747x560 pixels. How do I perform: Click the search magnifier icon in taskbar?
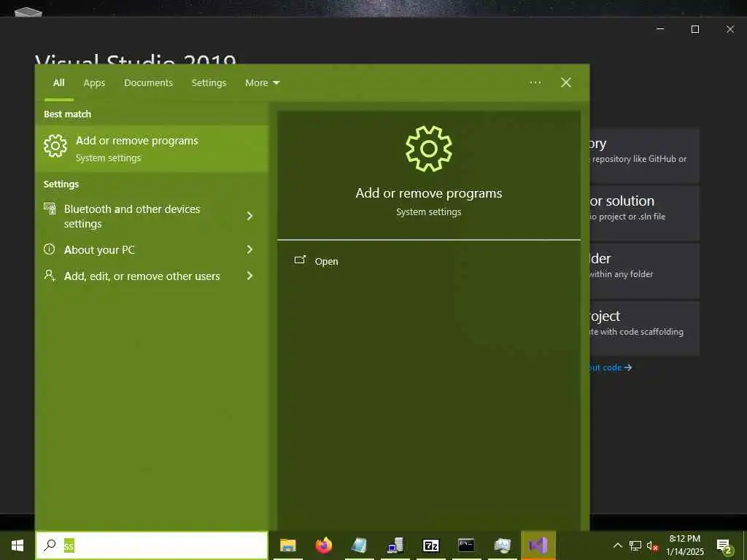[x=50, y=545]
